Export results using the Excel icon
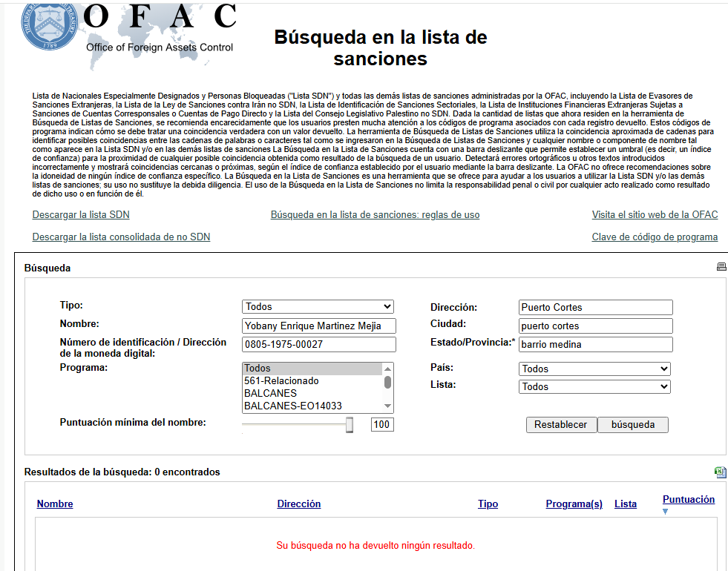728x571 pixels. click(x=720, y=472)
